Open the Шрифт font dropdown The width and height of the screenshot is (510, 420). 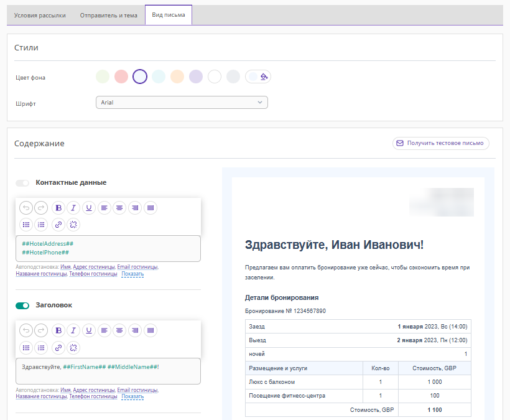[182, 103]
